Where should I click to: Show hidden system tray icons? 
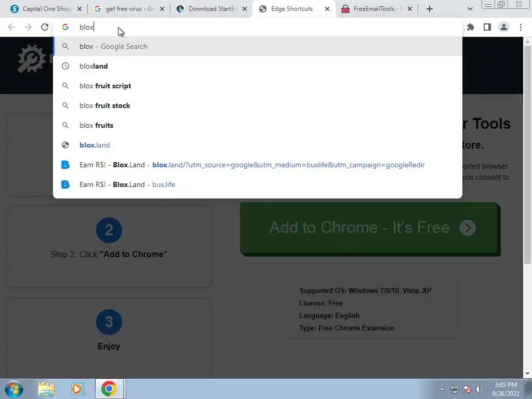[442, 389]
